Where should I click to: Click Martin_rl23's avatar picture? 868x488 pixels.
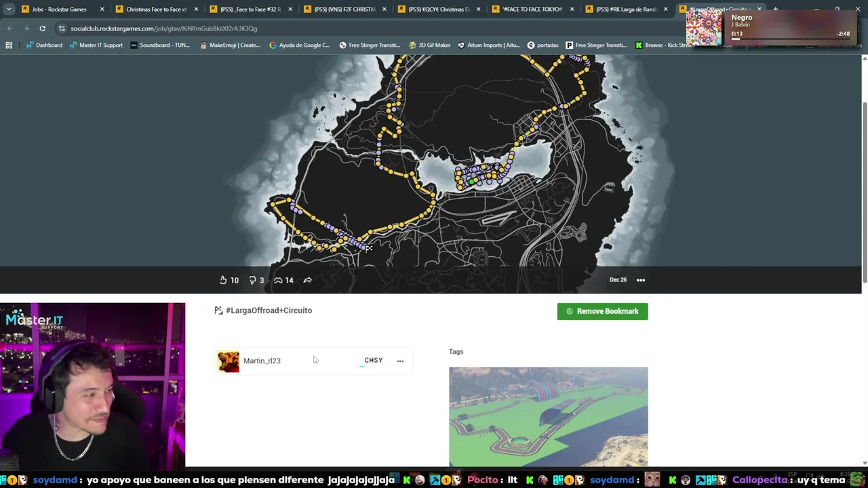point(229,361)
